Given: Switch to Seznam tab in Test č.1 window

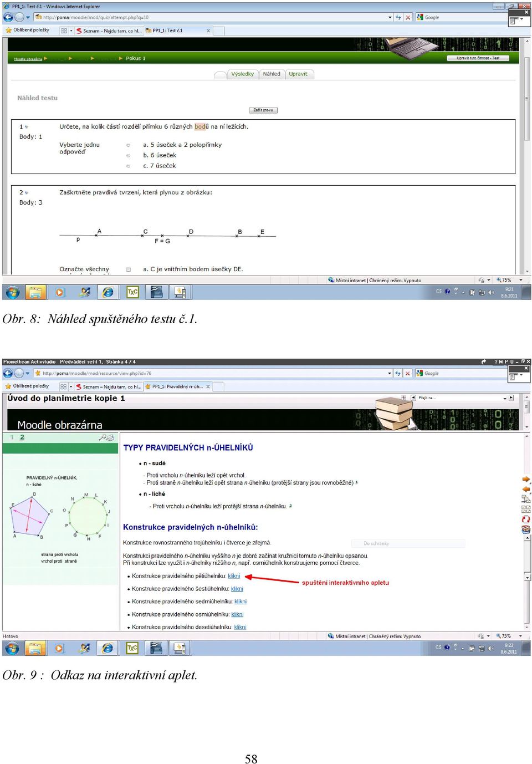Looking at the screenshot, I should [x=109, y=30].
